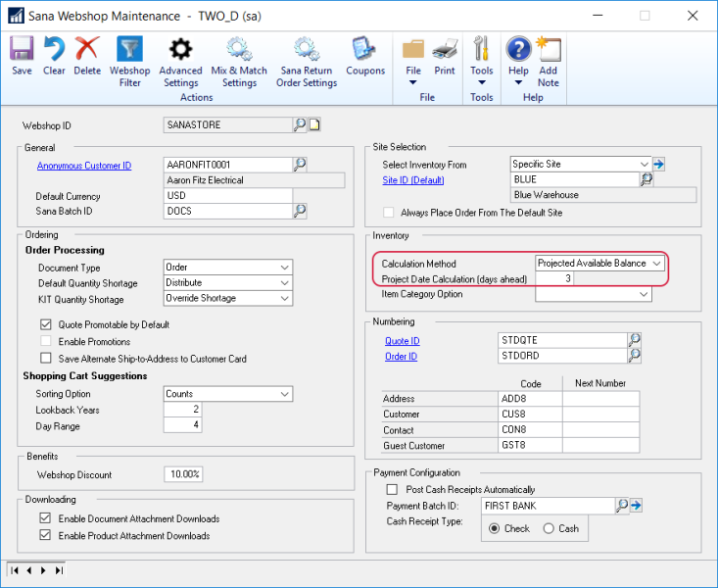Click the Day Range field

point(182,425)
